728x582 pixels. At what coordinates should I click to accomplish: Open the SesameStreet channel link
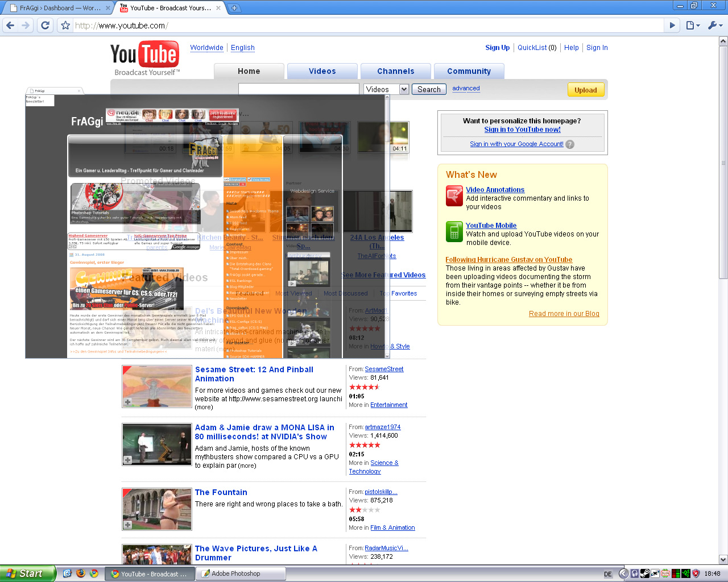pyautogui.click(x=384, y=369)
